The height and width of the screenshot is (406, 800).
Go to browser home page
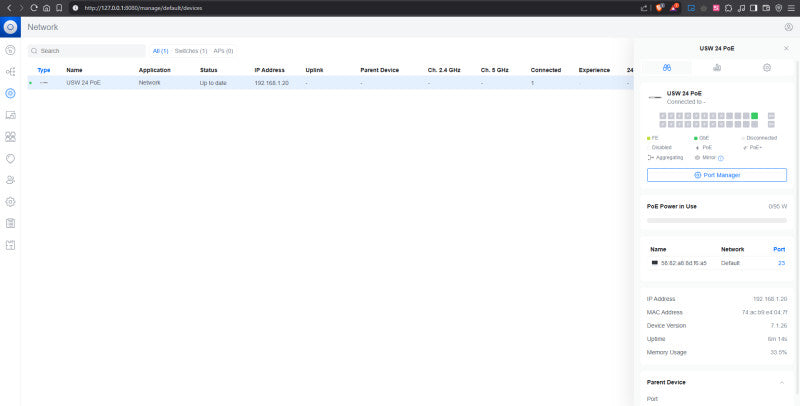[46, 8]
